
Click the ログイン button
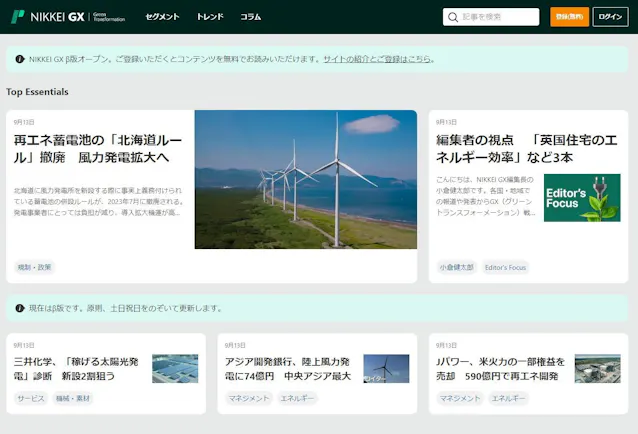pyautogui.click(x=610, y=17)
